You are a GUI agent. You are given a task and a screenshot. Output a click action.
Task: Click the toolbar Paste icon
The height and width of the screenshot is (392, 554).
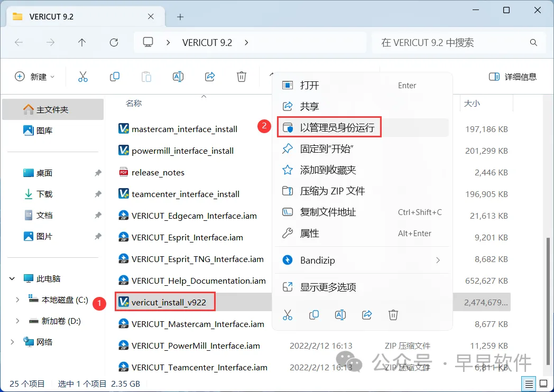pyautogui.click(x=146, y=77)
